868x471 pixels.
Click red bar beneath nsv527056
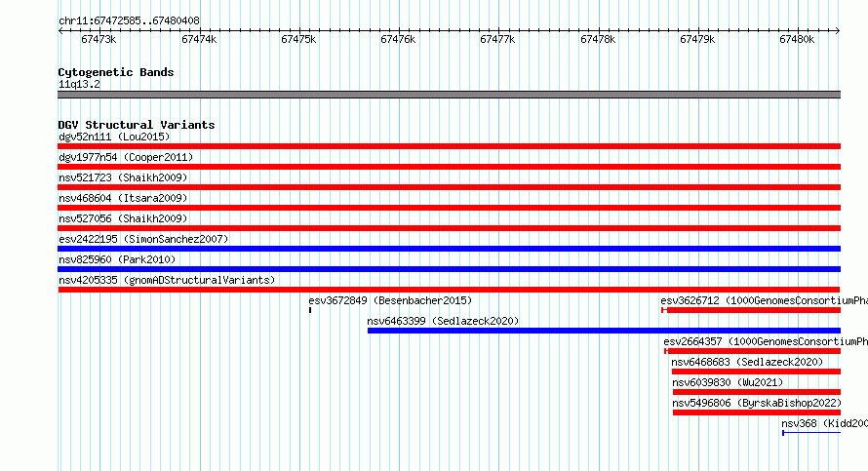tap(449, 228)
